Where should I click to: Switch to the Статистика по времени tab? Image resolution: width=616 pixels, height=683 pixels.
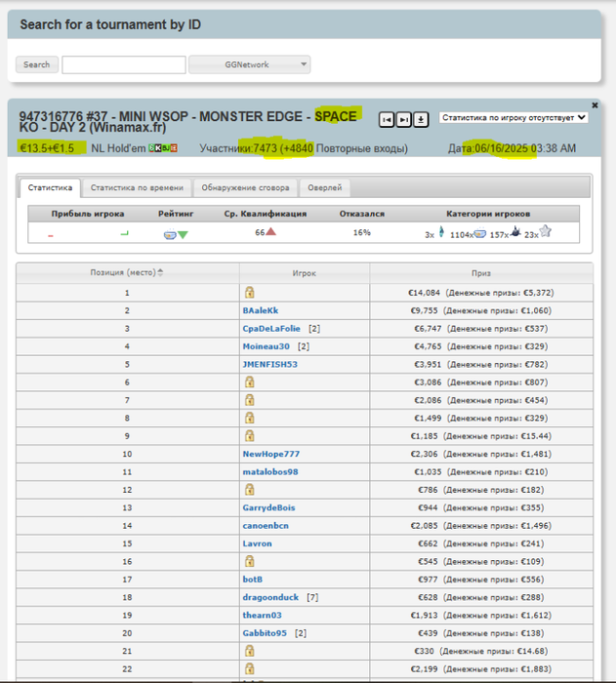click(137, 187)
